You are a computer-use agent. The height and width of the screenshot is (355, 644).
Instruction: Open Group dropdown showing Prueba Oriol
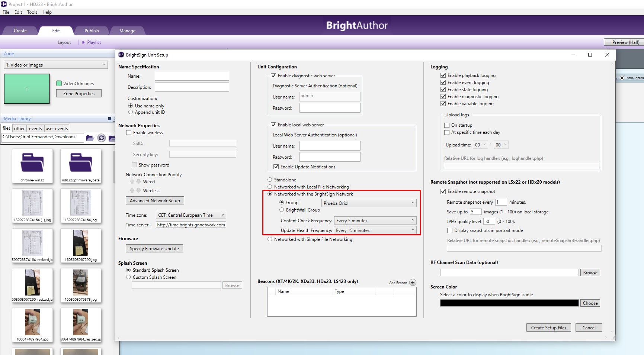coord(369,203)
